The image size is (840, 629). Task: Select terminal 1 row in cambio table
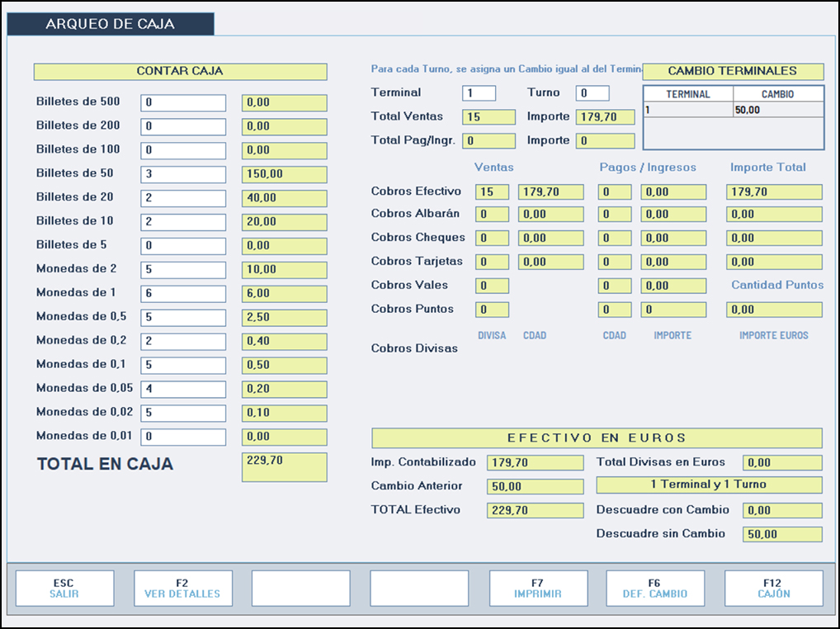(733, 110)
